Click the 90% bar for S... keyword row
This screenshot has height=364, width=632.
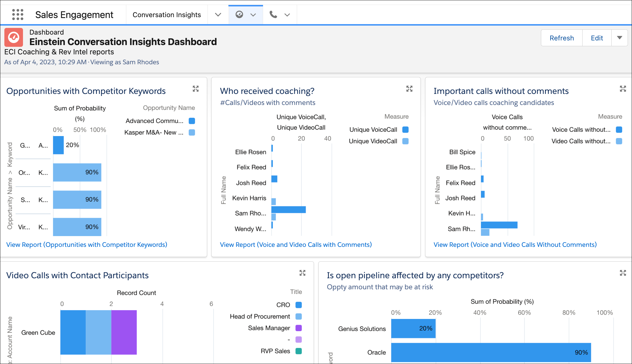tap(77, 200)
